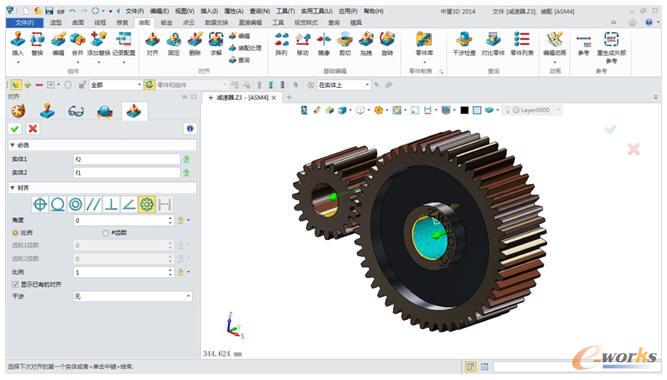Switch to the 钣金 ribbon tab
This screenshot has height=380, width=667.
click(166, 23)
